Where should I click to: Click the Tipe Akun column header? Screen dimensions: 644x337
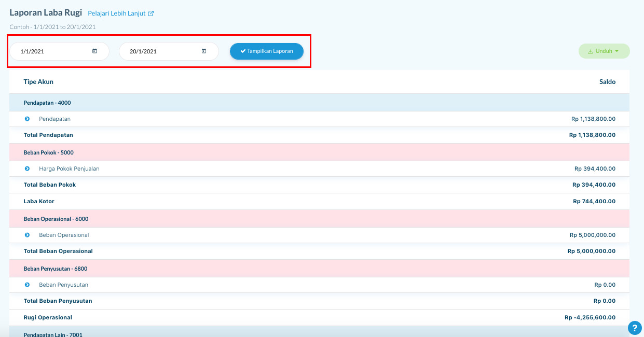pos(38,82)
